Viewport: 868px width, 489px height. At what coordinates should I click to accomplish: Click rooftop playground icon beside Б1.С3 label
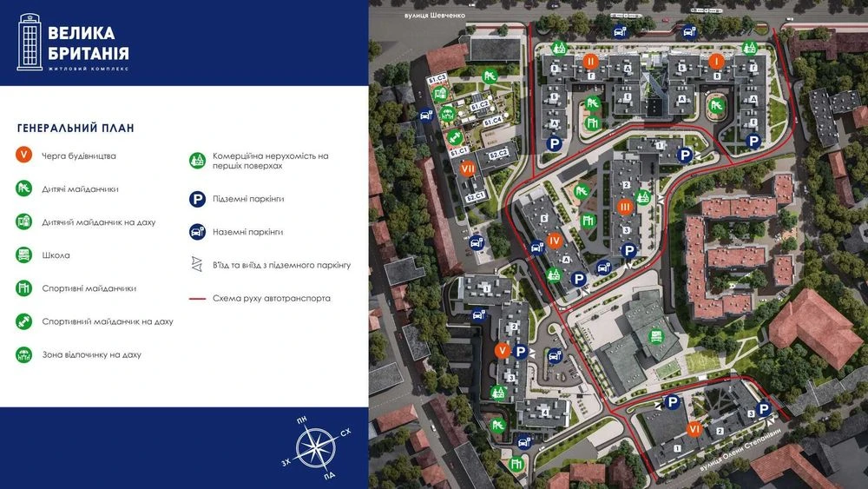(x=440, y=93)
